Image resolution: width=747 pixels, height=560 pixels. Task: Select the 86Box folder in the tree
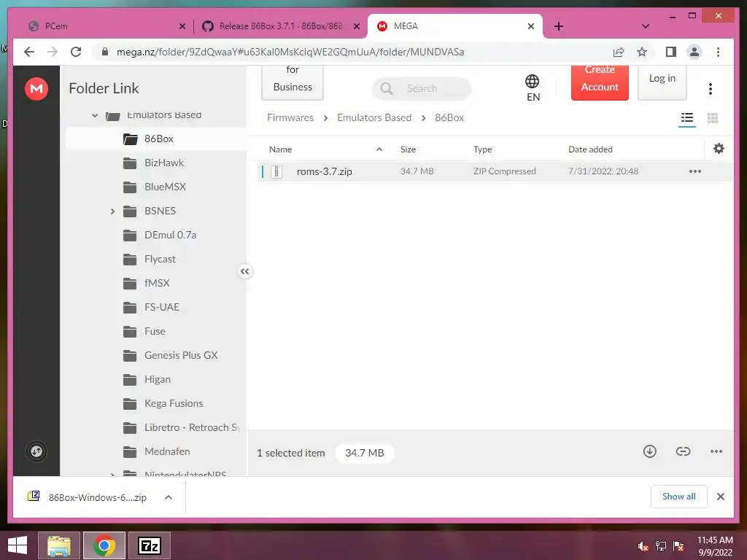(x=156, y=139)
